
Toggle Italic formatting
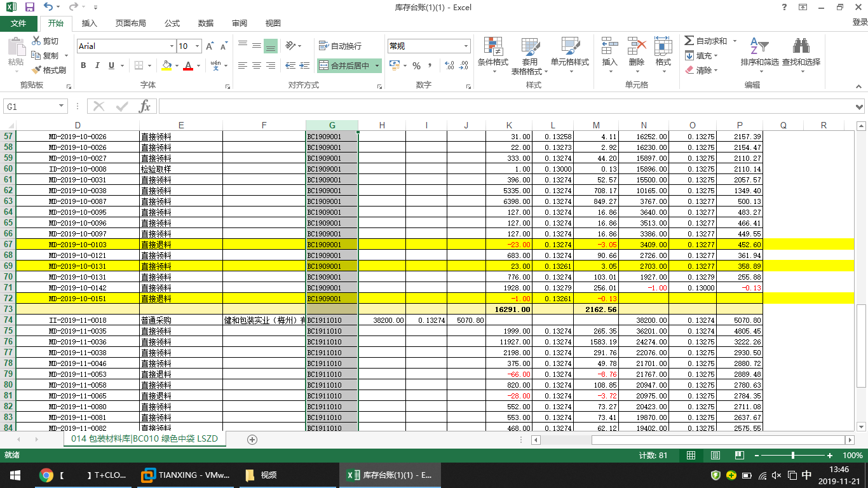tap(97, 65)
